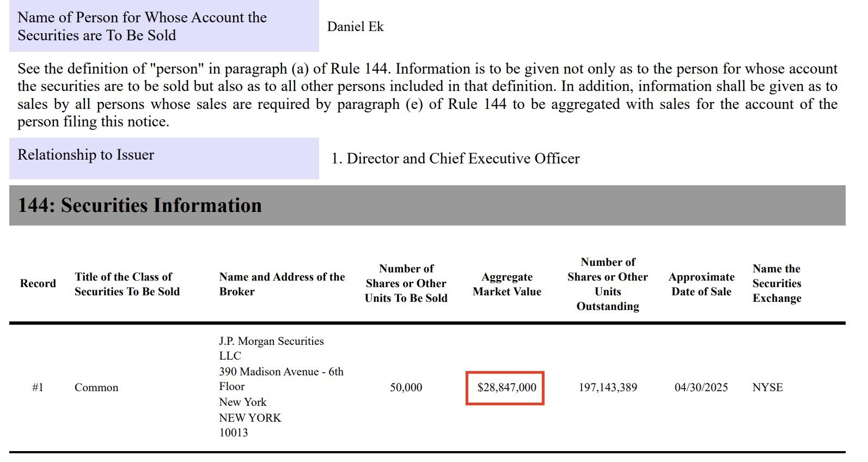Select the 'Approximate Date of Sale' header
868x462 pixels.
click(701, 284)
